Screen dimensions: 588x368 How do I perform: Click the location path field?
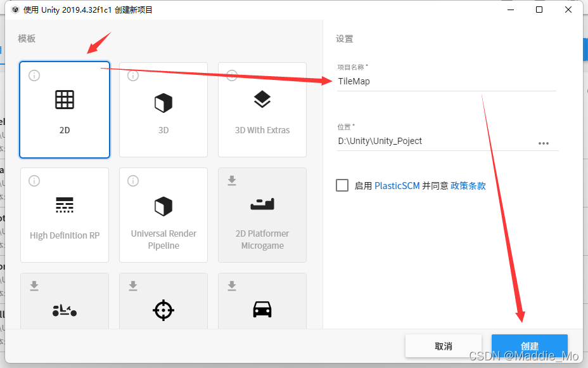(435, 141)
